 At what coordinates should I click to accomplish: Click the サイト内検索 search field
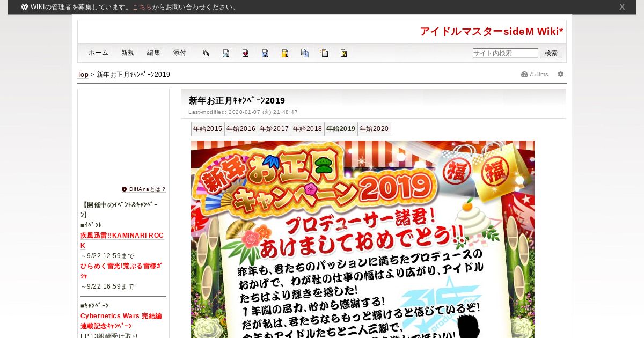pyautogui.click(x=505, y=53)
